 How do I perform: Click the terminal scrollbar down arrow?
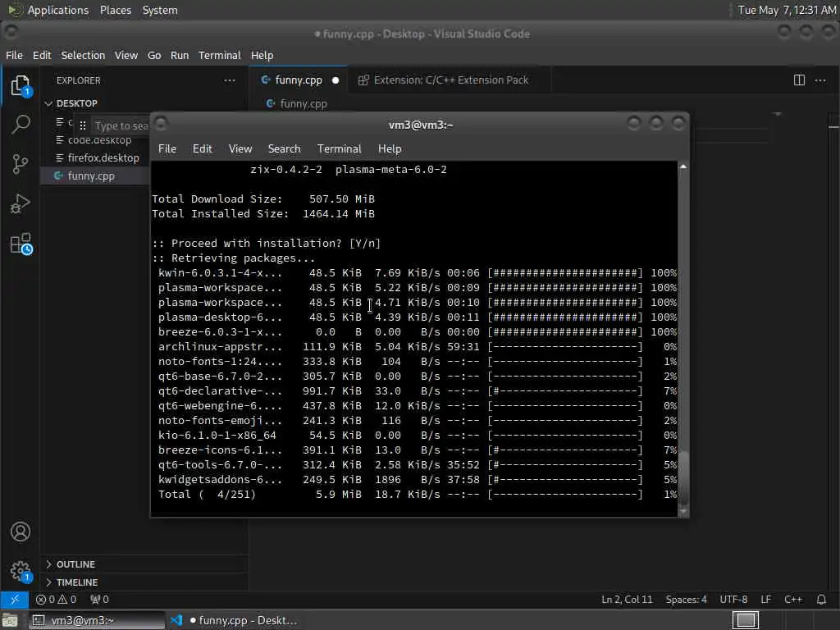pyautogui.click(x=683, y=511)
